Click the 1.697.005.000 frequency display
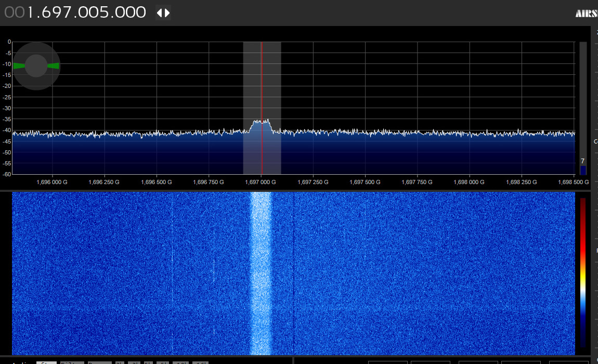Screen dimensions: 598x364 [75, 12]
